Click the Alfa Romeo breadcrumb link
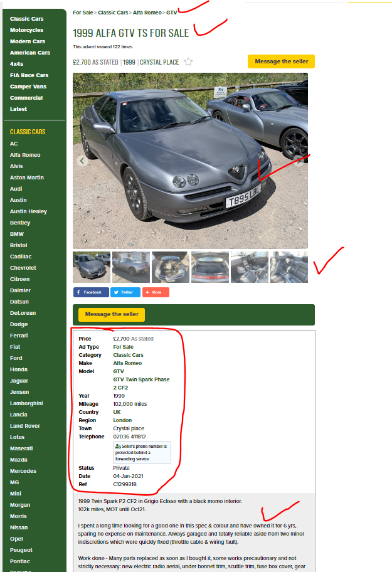Image resolution: width=392 pixels, height=572 pixels. pos(147,13)
